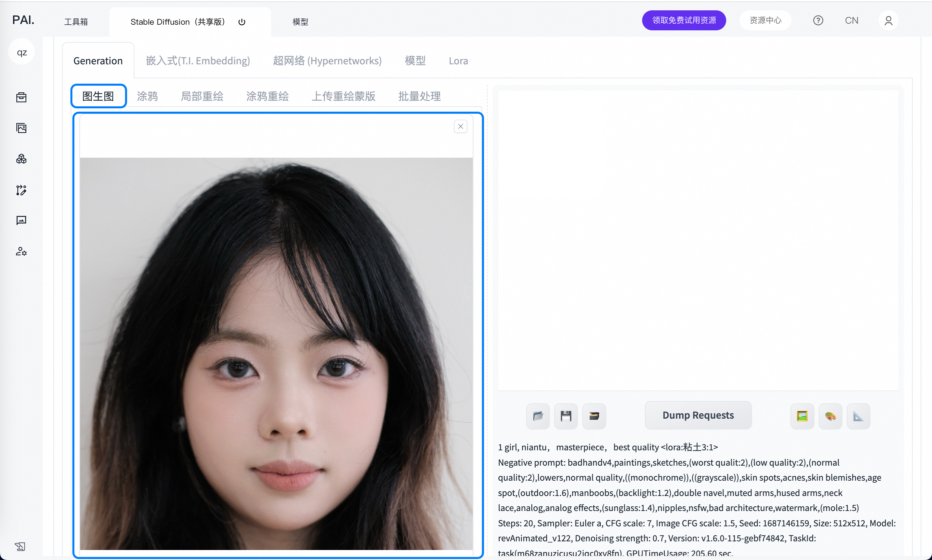This screenshot has width=932, height=560.
Task: Send to extras with triangle ruler icon
Action: click(858, 416)
